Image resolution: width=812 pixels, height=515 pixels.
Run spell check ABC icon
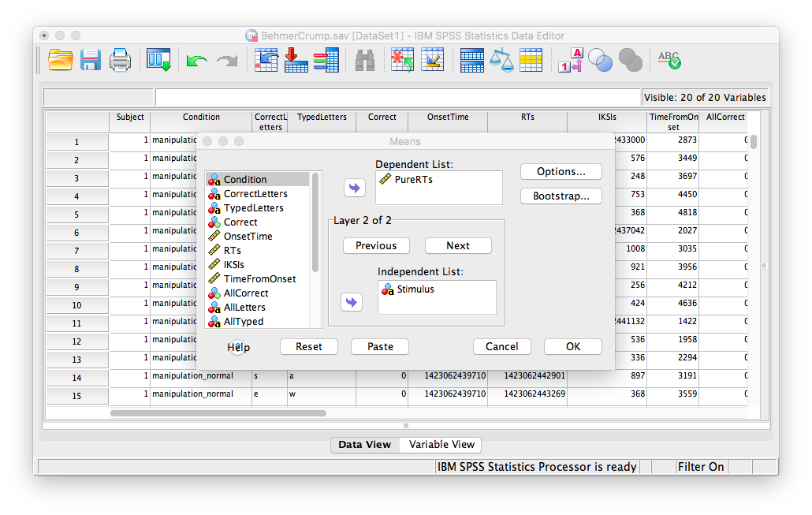click(669, 60)
